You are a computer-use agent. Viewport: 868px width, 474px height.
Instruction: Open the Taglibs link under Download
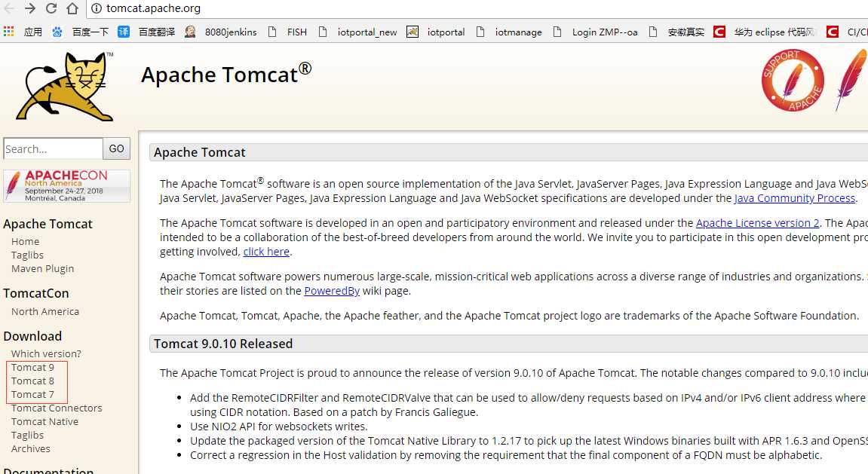coord(27,436)
